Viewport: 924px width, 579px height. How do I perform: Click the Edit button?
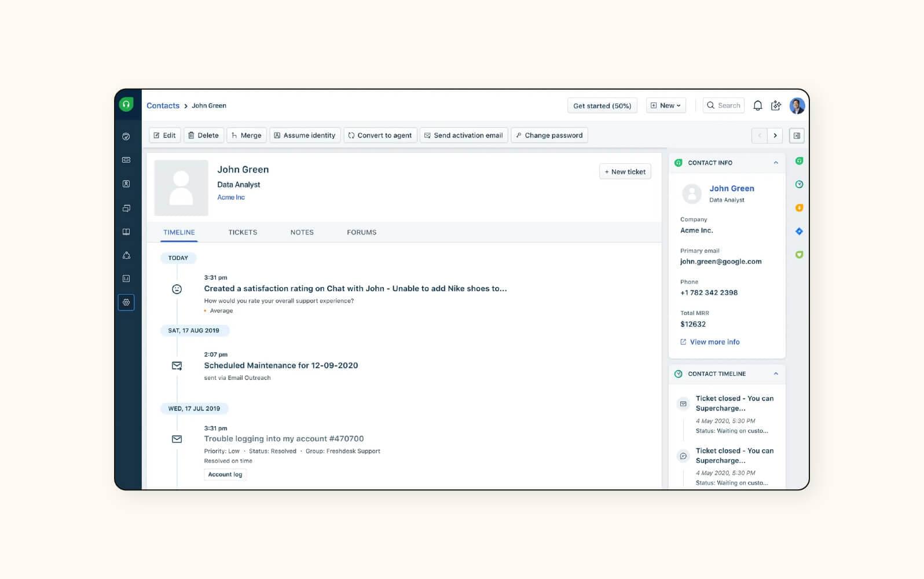pyautogui.click(x=165, y=135)
